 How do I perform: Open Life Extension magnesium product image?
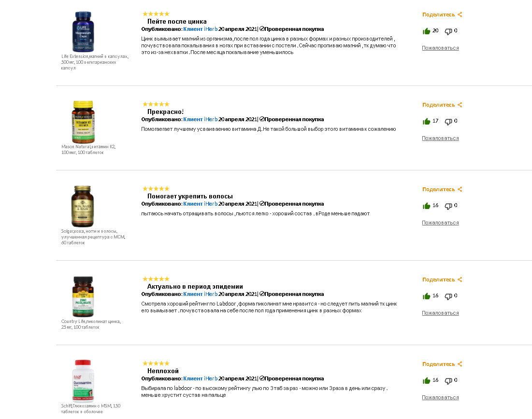83,31
